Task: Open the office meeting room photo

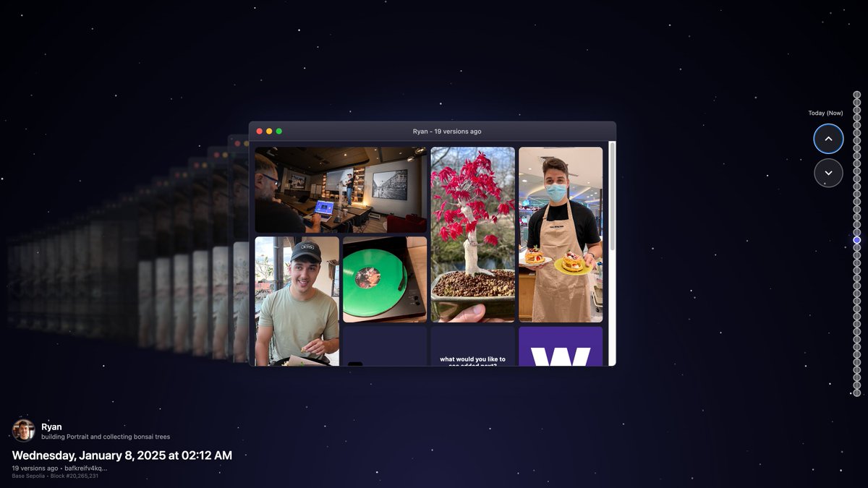Action: [x=341, y=190]
